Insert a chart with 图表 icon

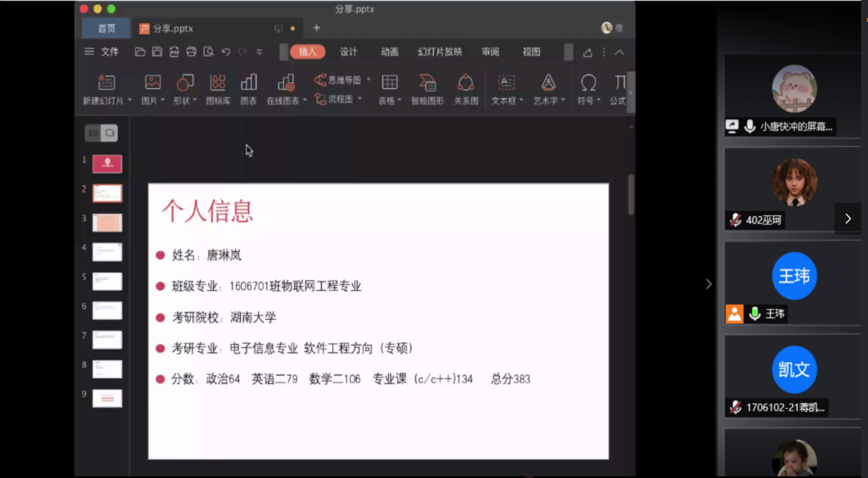249,89
